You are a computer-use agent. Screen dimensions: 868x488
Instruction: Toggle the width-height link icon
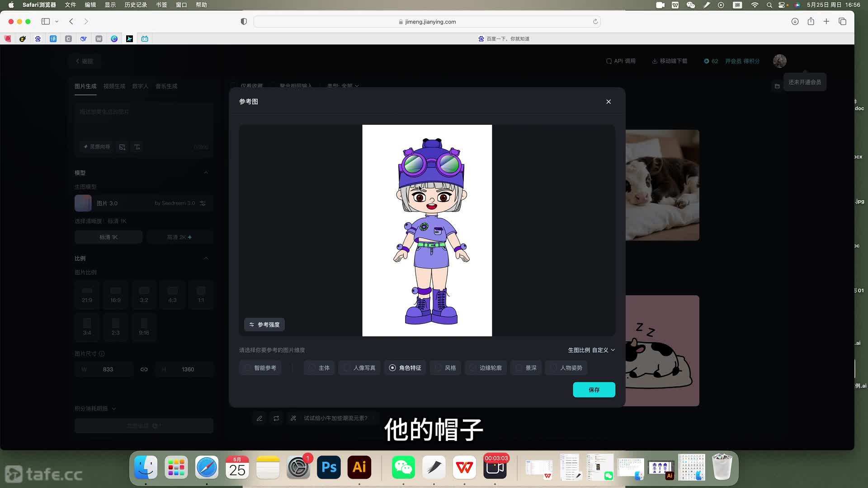[144, 370]
